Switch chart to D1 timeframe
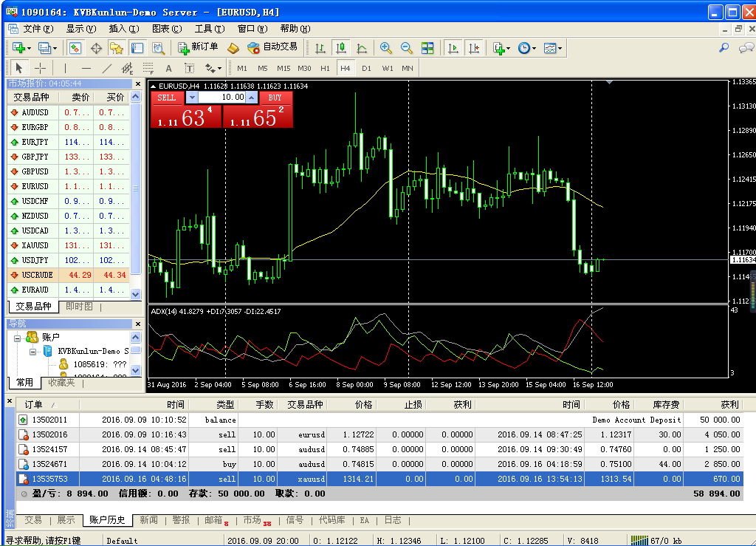756x546 pixels. [366, 69]
